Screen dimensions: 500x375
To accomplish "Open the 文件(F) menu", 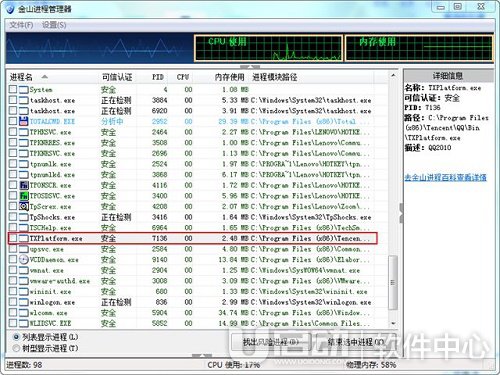I will click(x=21, y=25).
